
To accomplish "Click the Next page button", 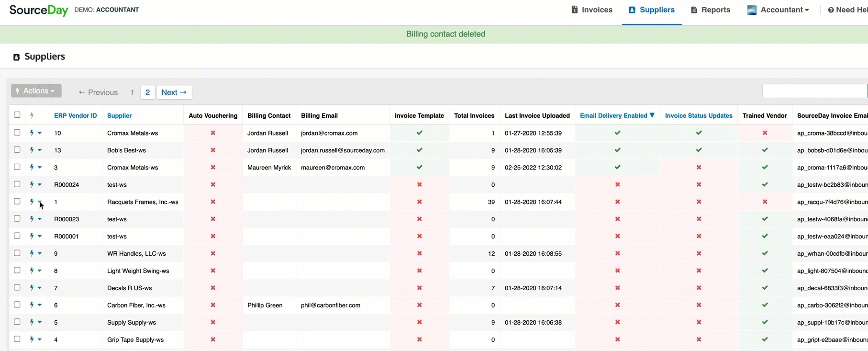I will click(x=174, y=92).
